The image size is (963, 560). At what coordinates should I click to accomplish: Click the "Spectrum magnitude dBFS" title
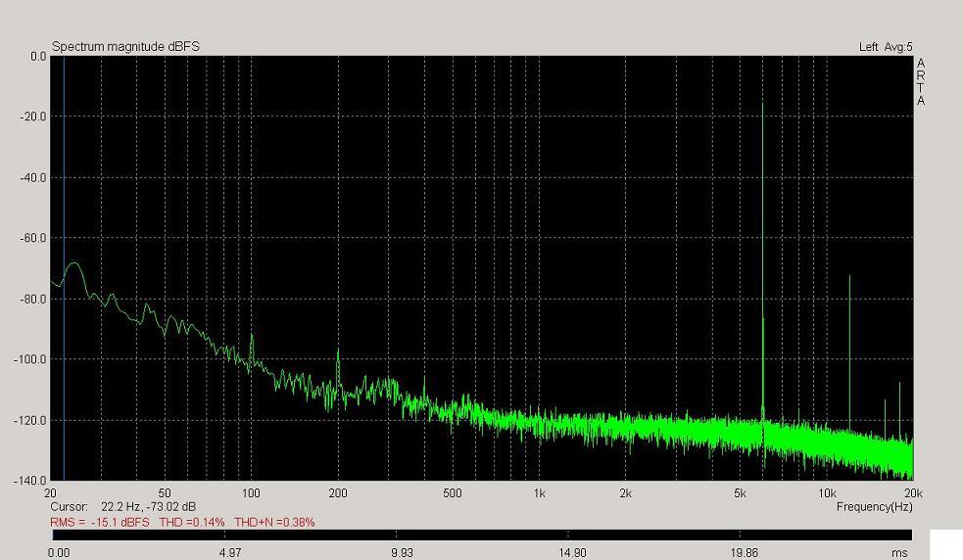(x=125, y=47)
